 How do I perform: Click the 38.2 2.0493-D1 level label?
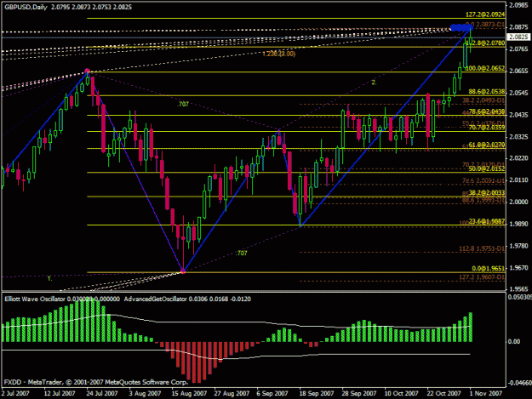pyautogui.click(x=483, y=100)
